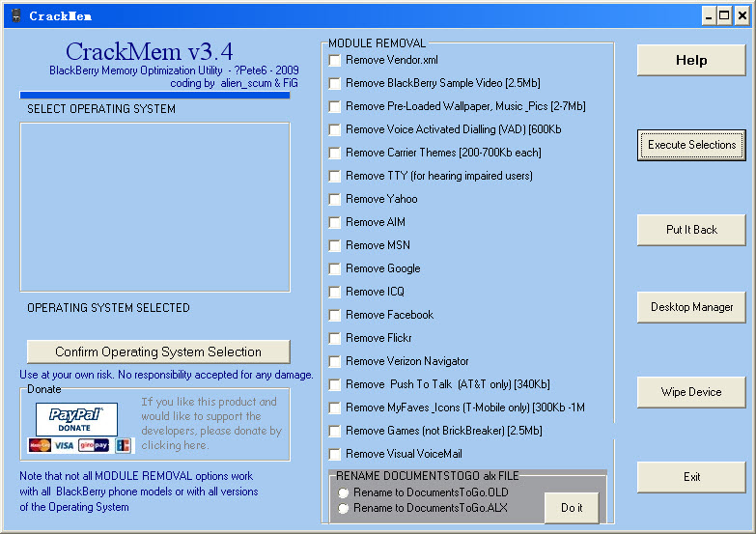Click the PayPal Donate logo
The image size is (756, 534).
point(76,419)
